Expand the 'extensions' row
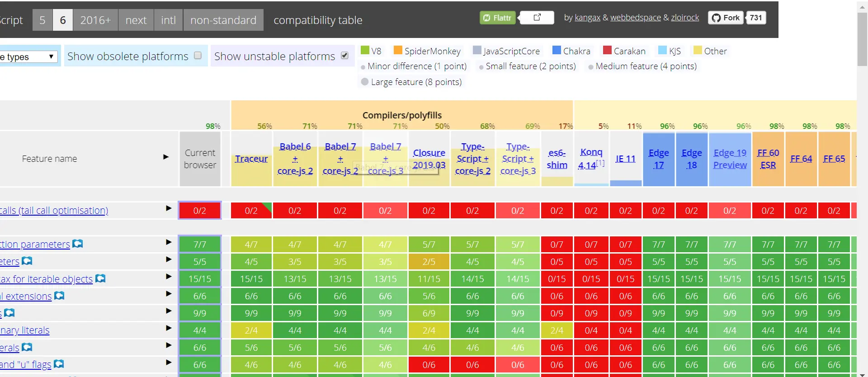The image size is (868, 377). pyautogui.click(x=169, y=293)
